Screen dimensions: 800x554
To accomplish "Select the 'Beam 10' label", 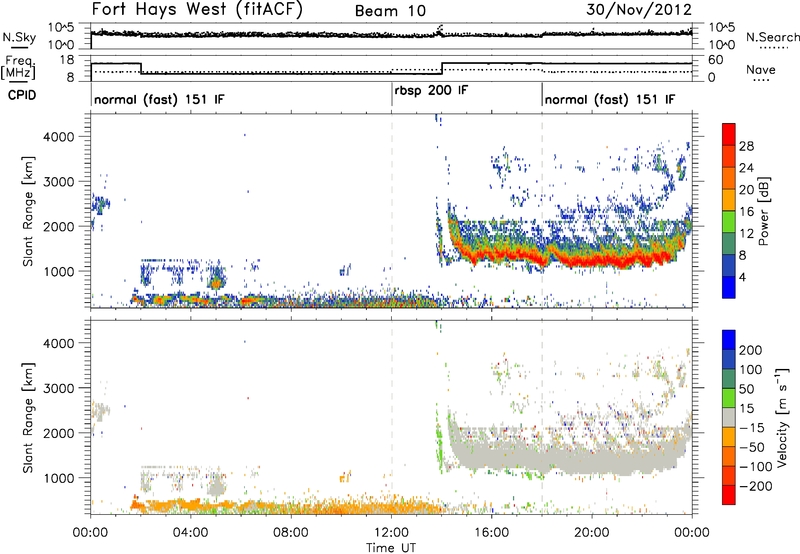I will coord(390,11).
